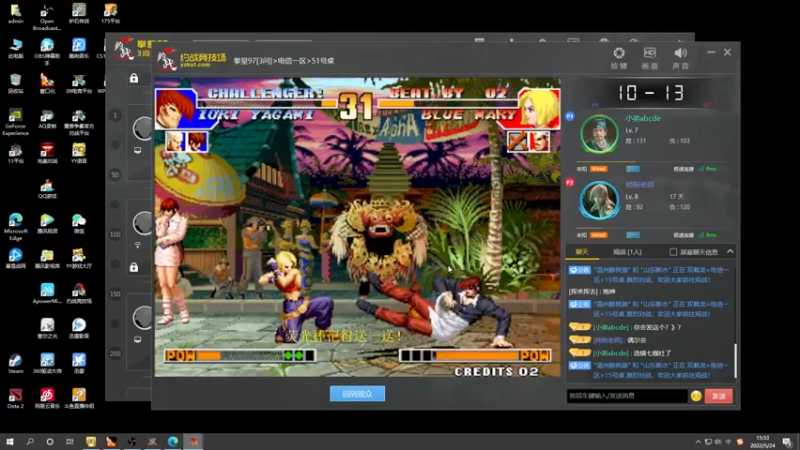Click the emoji smiley icon in chat

pyautogui.click(x=696, y=396)
